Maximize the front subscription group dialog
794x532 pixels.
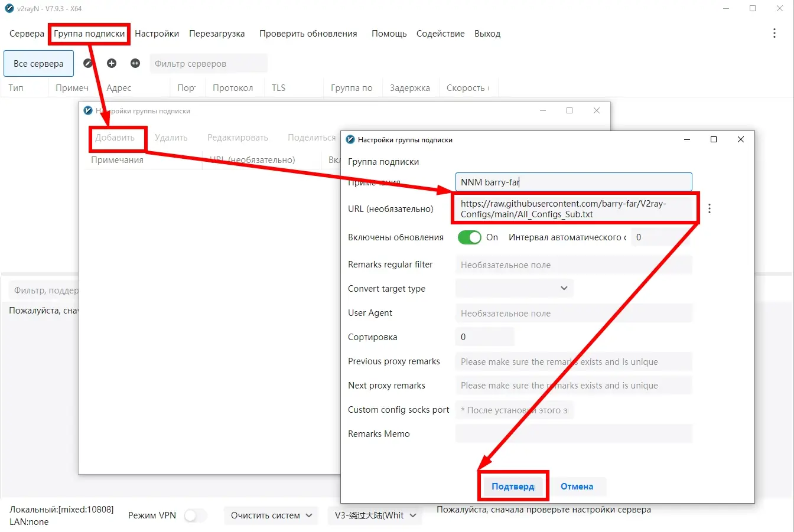click(714, 139)
